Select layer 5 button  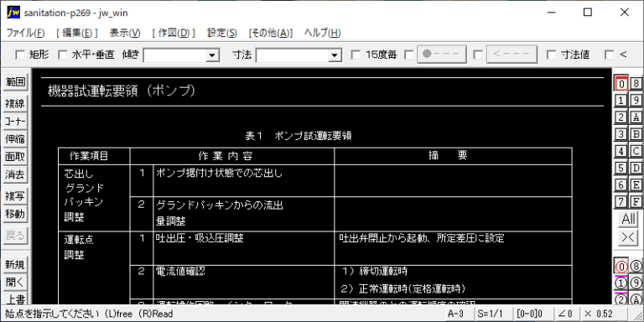pos(621,168)
